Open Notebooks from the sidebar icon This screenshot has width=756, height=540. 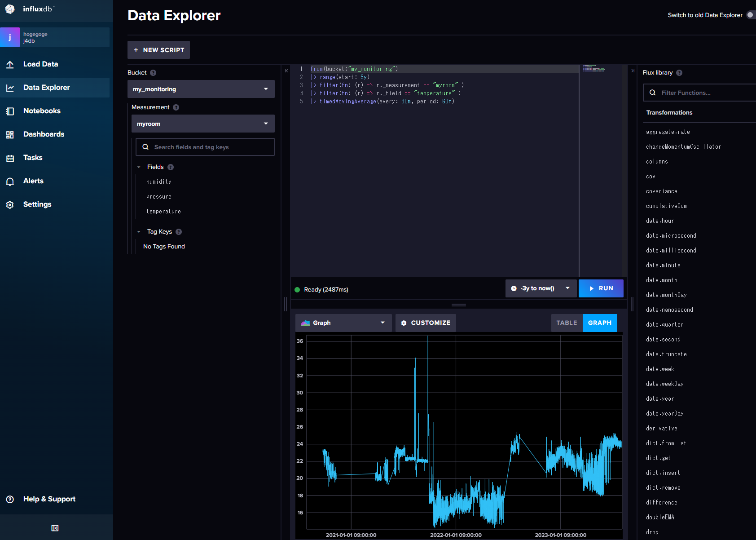[10, 111]
